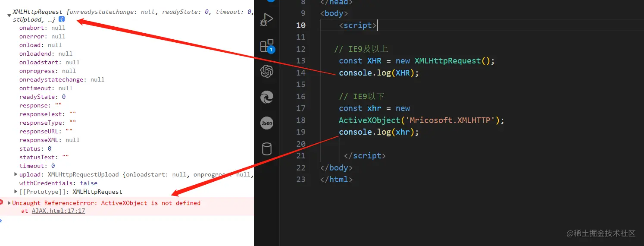Select the timeout: 0 property row
Screen dimensions: 644x246
coord(37,166)
